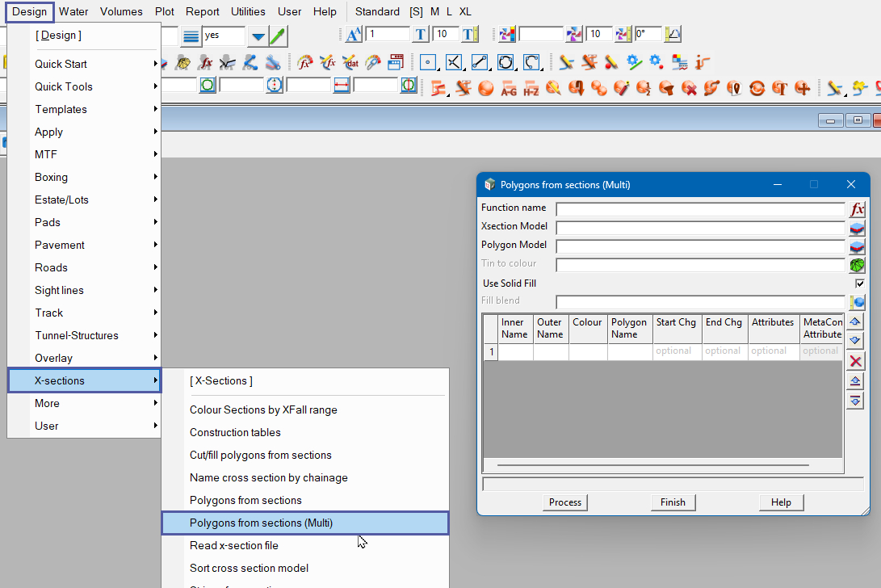Move grid row down with blue down arrow

(x=856, y=340)
